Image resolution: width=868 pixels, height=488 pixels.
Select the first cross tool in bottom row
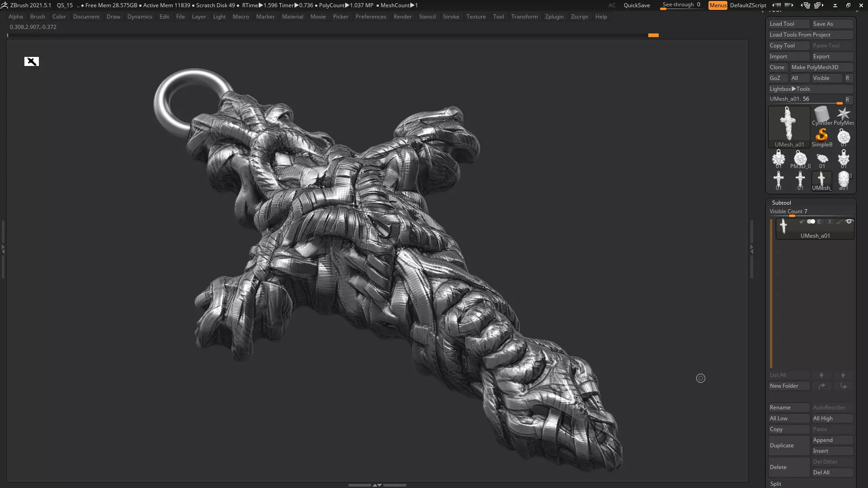[778, 181]
